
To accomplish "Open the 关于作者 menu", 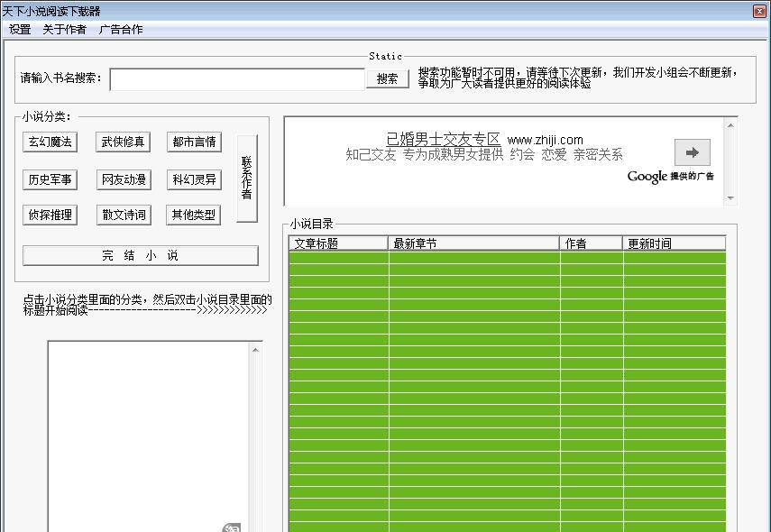I will click(64, 30).
